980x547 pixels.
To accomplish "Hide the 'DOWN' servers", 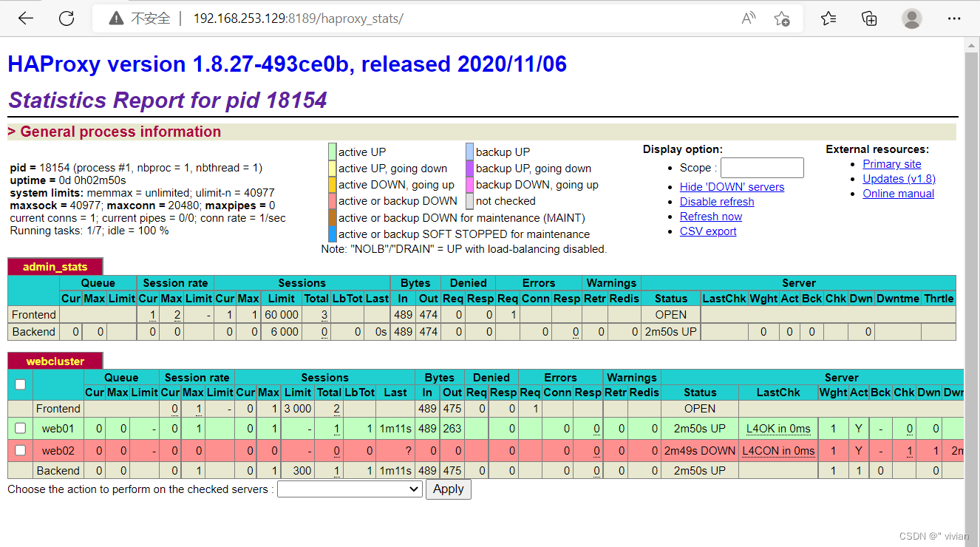I will click(732, 186).
